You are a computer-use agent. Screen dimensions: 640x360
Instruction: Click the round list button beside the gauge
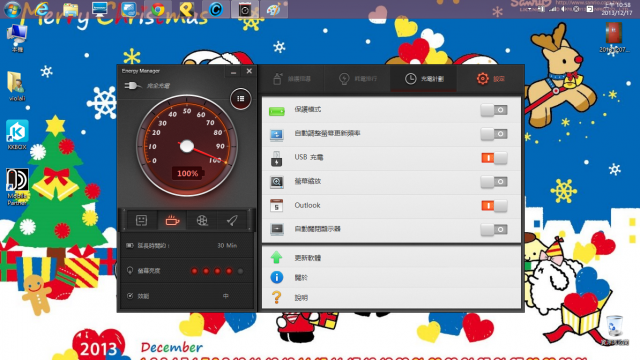(240, 99)
